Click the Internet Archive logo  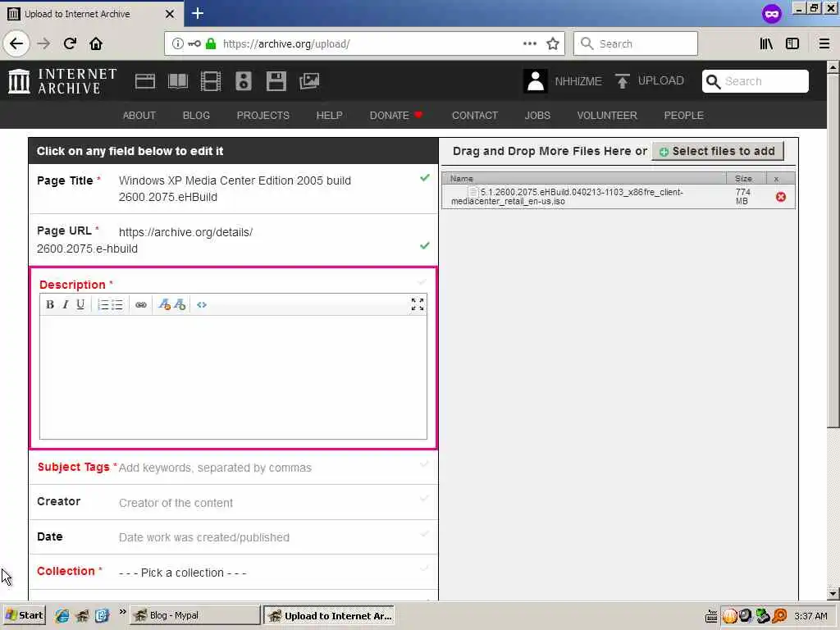62,81
